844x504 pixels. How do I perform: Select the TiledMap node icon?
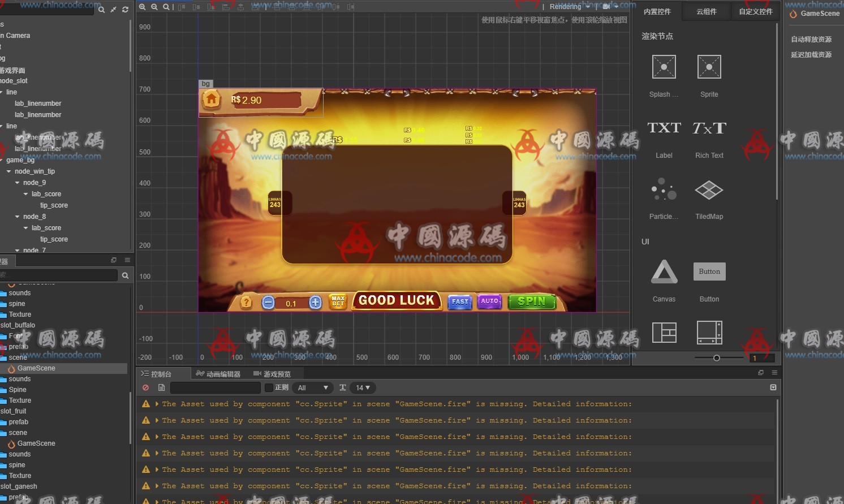coord(709,190)
